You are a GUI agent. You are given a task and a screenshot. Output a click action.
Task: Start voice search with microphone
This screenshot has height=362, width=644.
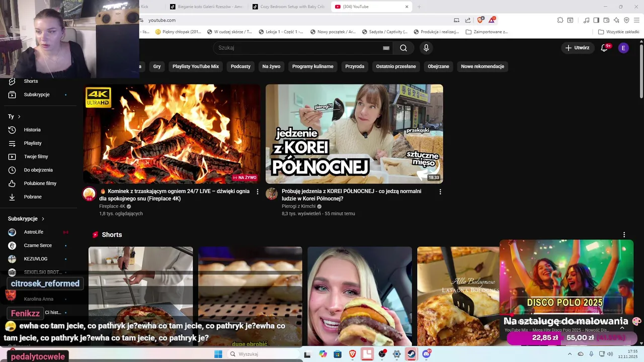[x=426, y=48]
